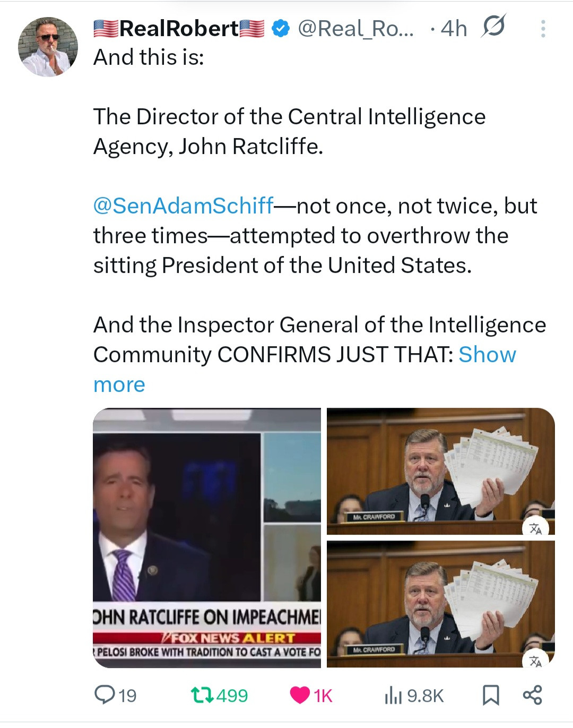Open the @SenAdamSchiff mention
The width and height of the screenshot is (573, 728).
(x=184, y=206)
